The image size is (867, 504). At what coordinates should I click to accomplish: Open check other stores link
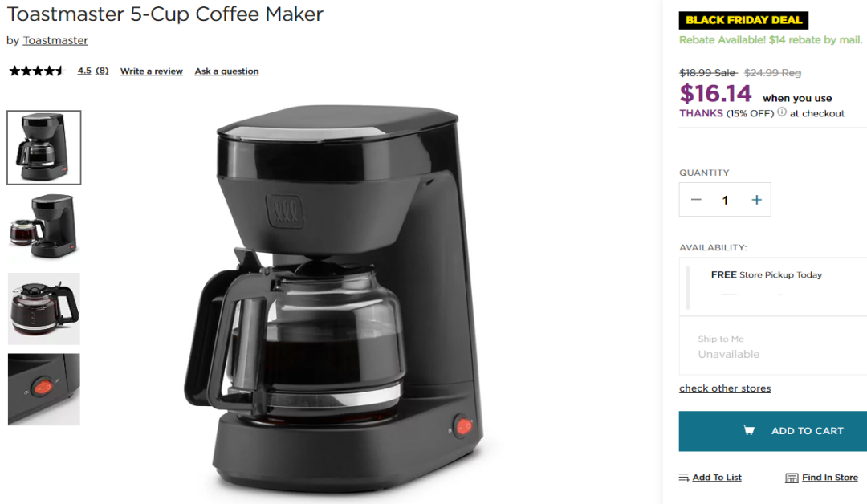click(725, 388)
